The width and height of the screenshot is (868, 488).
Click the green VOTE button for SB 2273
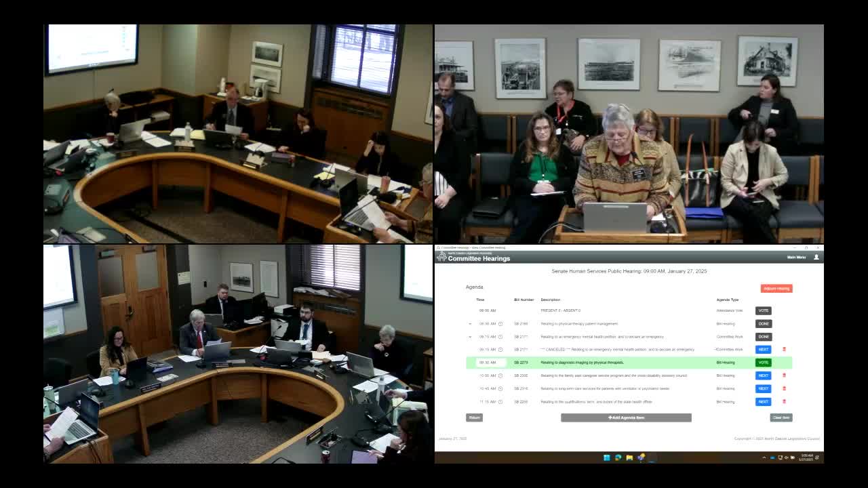pos(764,363)
